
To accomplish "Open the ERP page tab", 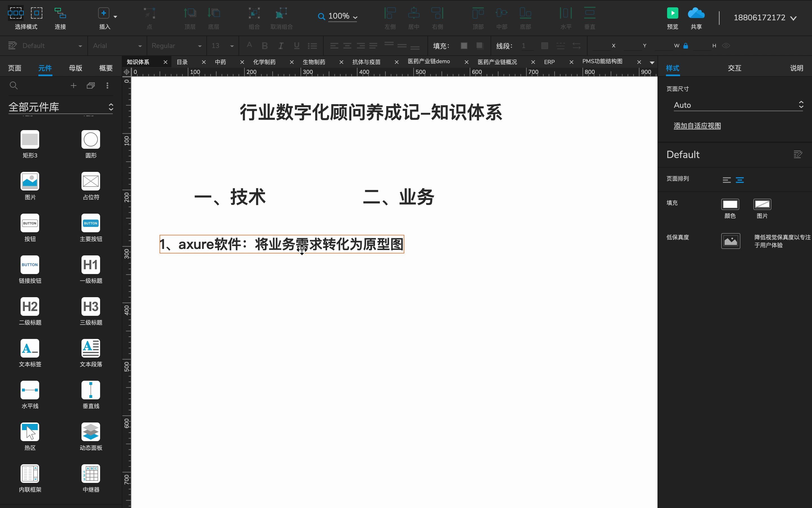I will [549, 62].
